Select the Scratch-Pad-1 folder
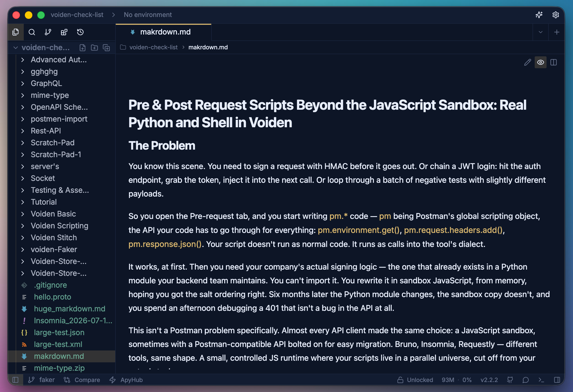 (x=62, y=154)
